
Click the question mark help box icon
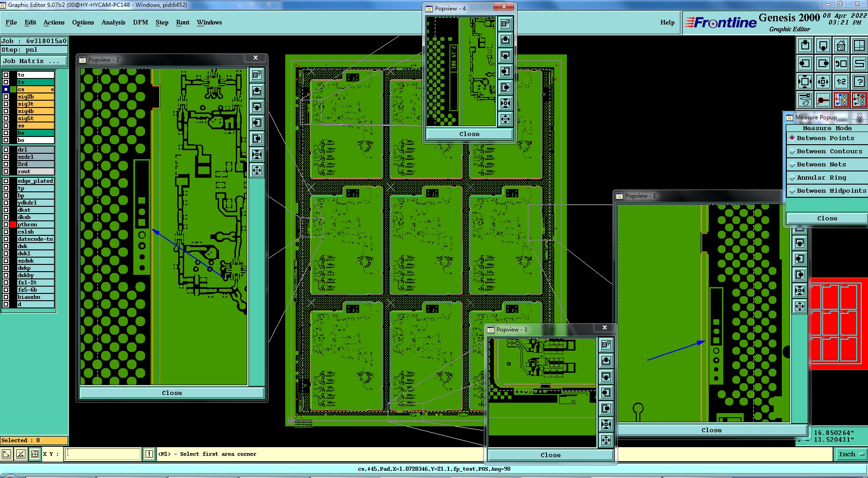859,82
